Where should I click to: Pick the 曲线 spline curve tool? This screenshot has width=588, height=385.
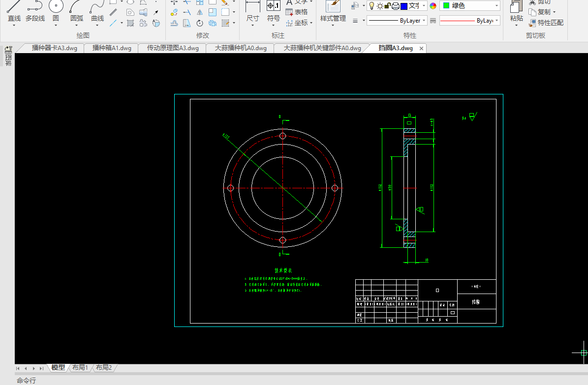(x=97, y=8)
